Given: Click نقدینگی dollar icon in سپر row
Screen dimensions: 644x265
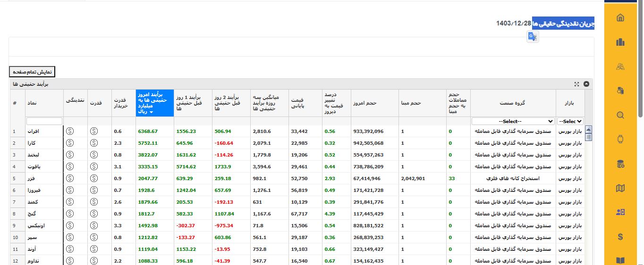Looking at the screenshot, I should coord(70,237).
